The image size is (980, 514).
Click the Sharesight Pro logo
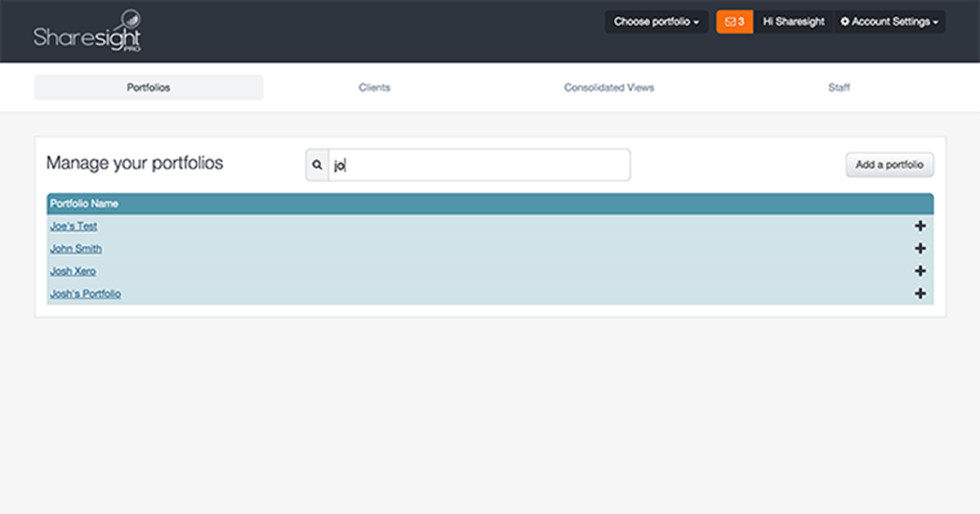point(87,31)
